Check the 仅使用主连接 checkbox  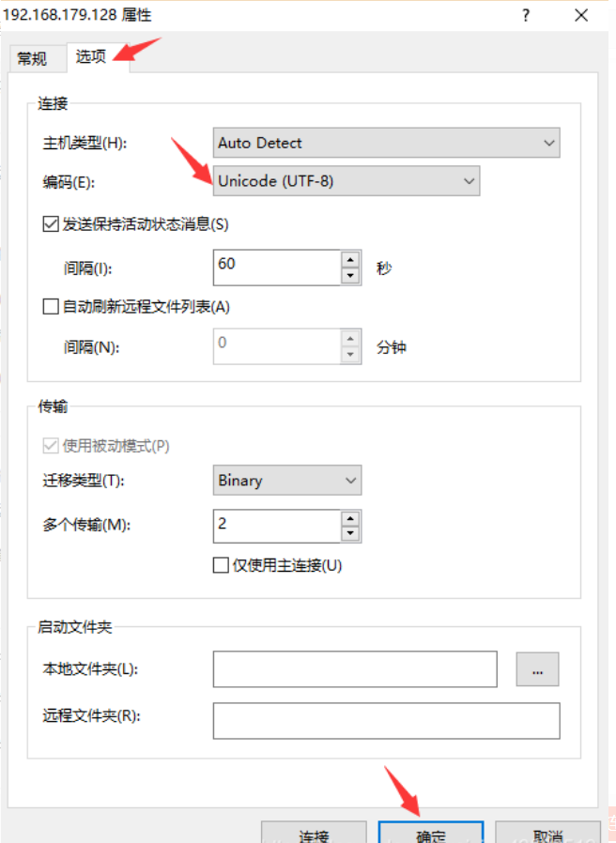pos(221,565)
